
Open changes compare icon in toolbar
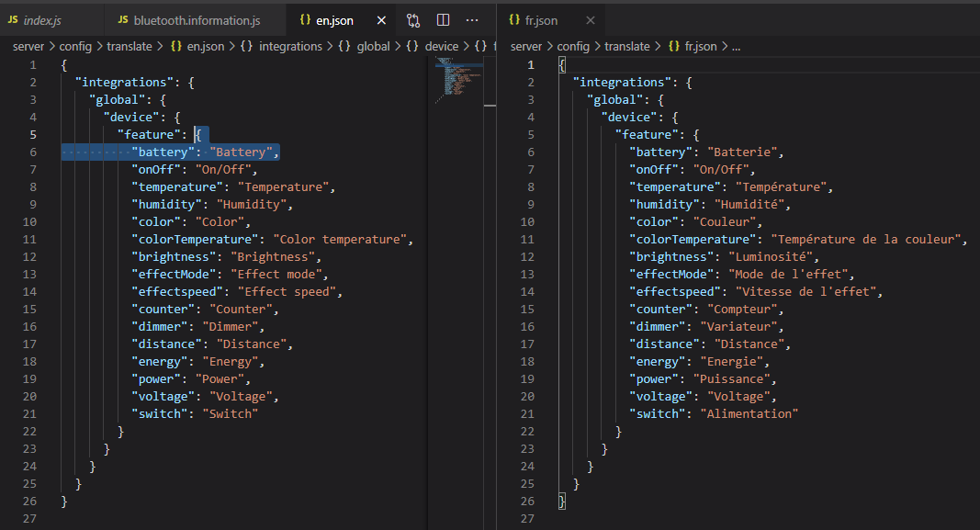coord(413,20)
